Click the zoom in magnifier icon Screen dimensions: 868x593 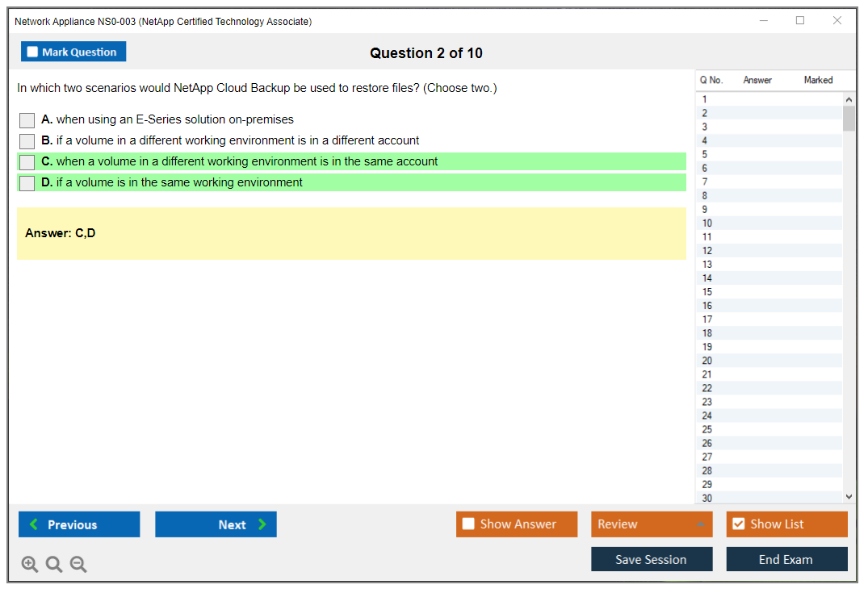30,565
